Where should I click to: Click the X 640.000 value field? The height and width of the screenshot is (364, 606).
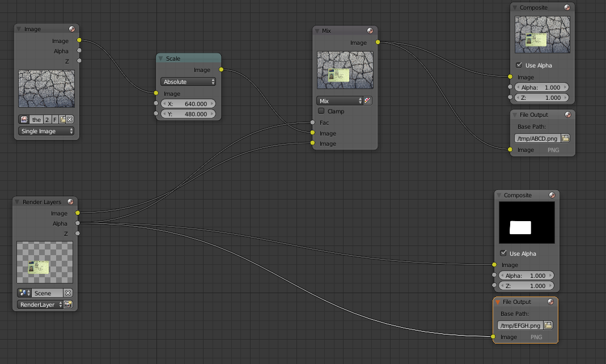pyautogui.click(x=188, y=104)
